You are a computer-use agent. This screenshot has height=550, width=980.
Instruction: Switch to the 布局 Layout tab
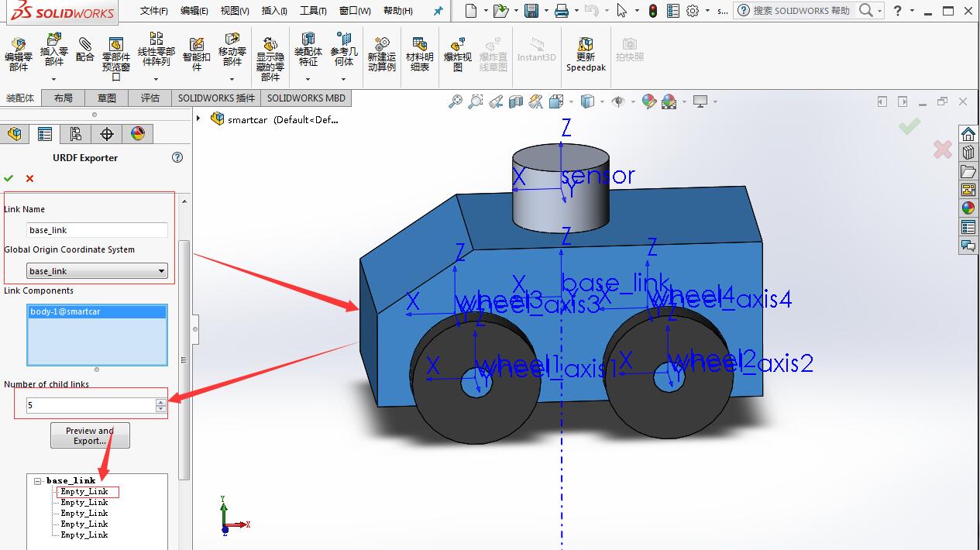point(64,98)
